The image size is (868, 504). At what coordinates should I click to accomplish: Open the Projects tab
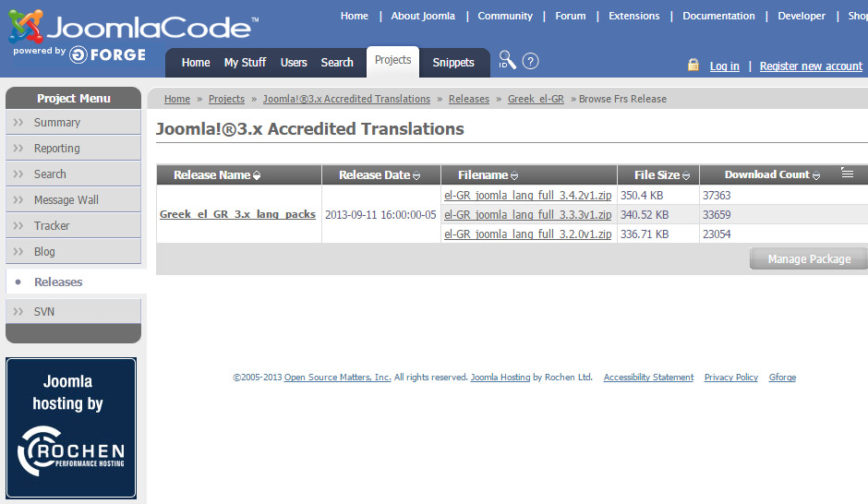click(x=392, y=60)
